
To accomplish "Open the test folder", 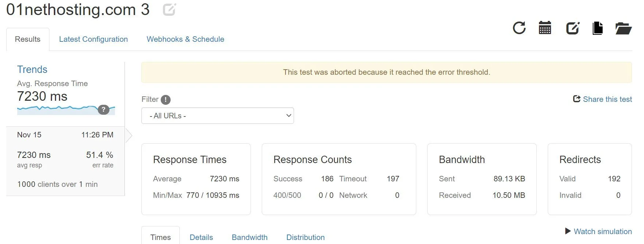I will (x=623, y=28).
